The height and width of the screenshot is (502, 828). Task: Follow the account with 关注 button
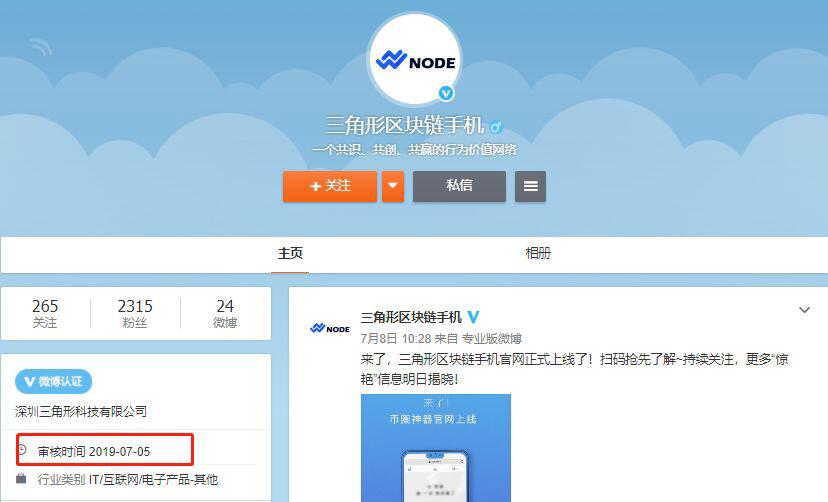(330, 186)
